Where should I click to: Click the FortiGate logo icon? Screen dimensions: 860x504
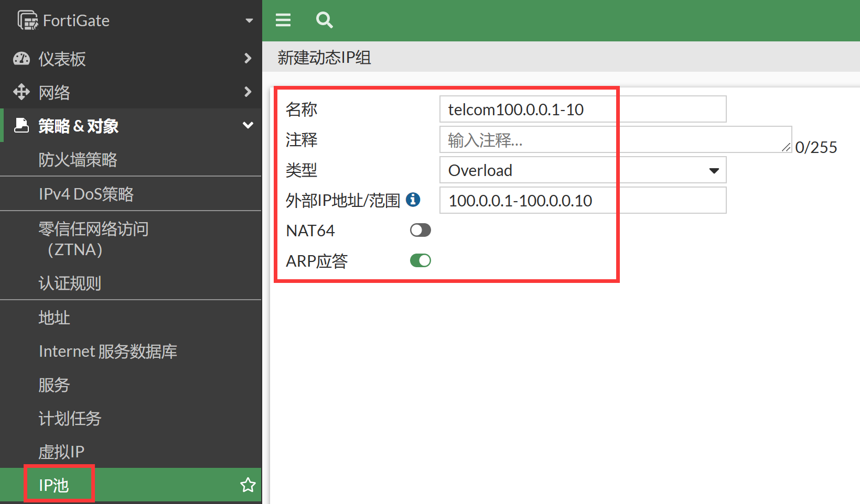tap(28, 20)
